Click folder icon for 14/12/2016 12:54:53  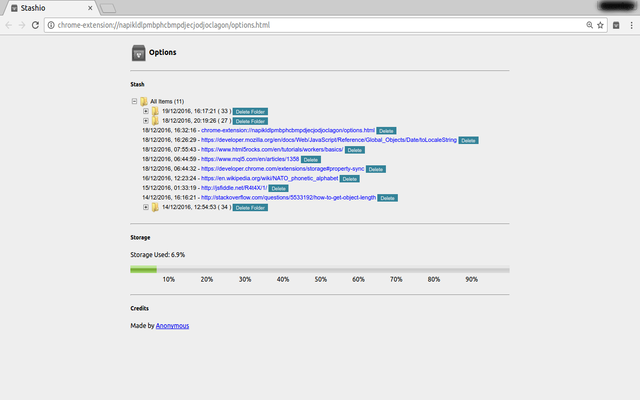(155, 207)
